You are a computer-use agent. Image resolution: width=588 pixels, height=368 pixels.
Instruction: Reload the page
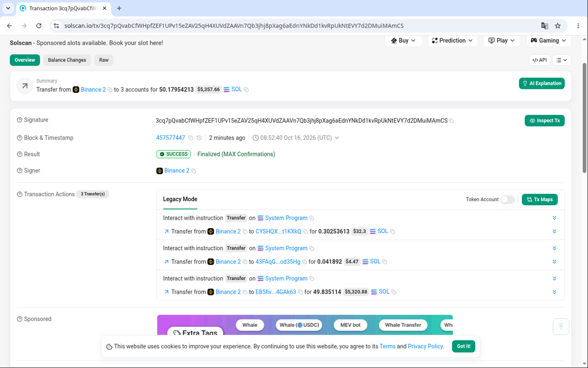(x=39, y=26)
